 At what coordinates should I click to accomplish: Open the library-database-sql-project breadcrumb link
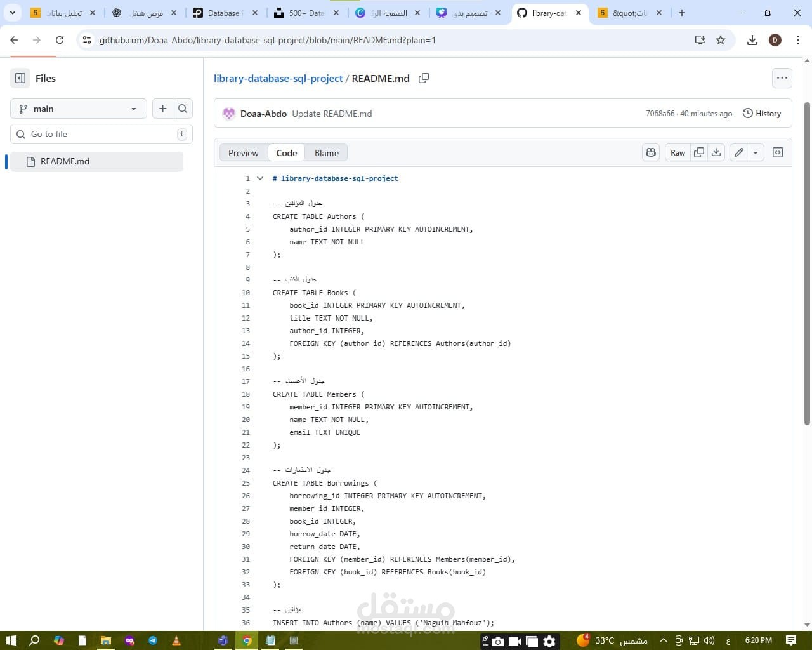(x=278, y=78)
